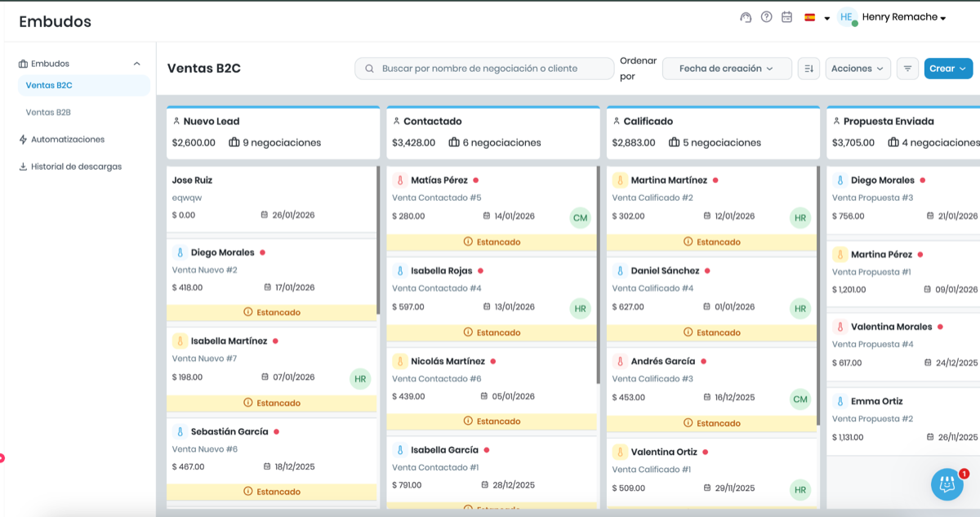Select Ventas B2B in the sidebar
The image size is (980, 517).
pyautogui.click(x=48, y=112)
